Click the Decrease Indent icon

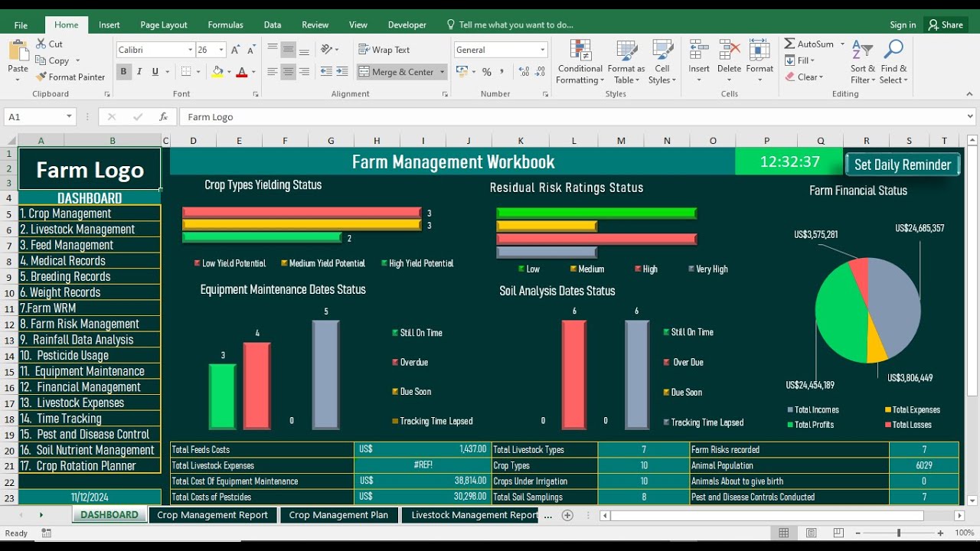[326, 72]
